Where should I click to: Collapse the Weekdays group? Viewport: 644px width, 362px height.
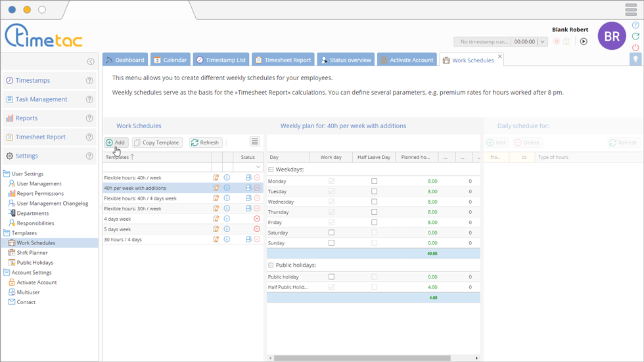(x=271, y=170)
